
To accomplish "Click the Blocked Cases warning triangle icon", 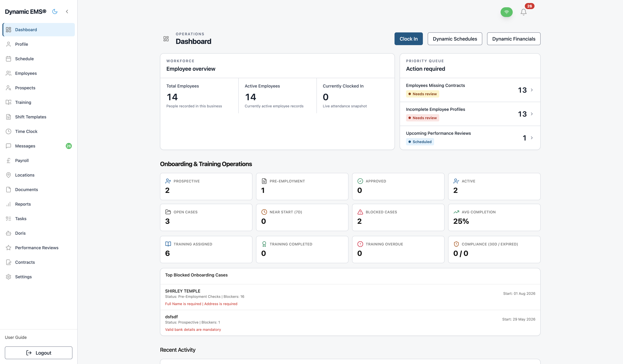I will [x=360, y=212].
